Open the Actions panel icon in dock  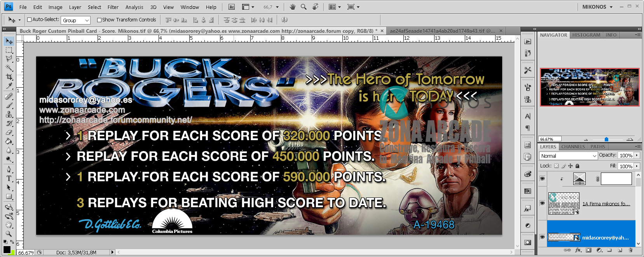527,42
